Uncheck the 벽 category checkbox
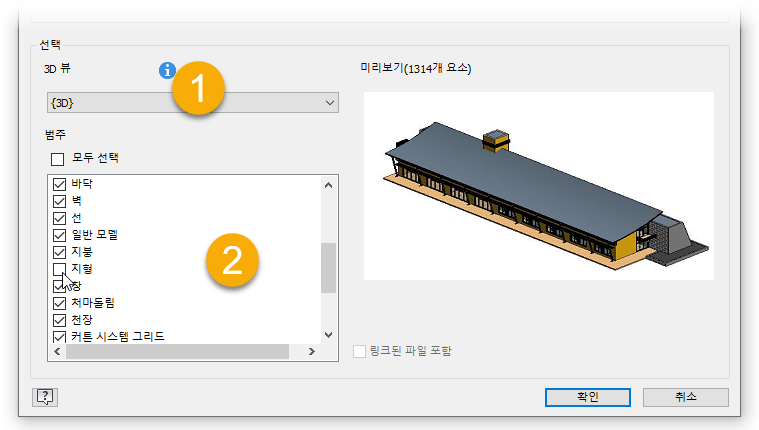Image resolution: width=759 pixels, height=430 pixels. 60,201
